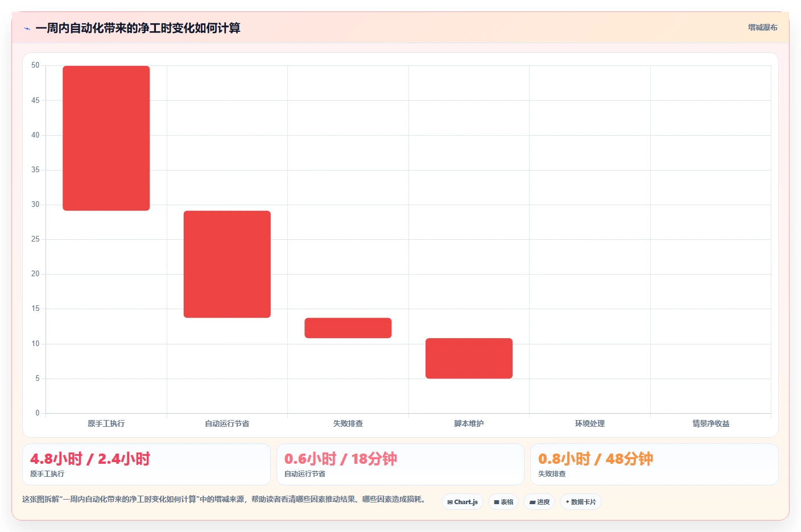
Task: Click the 自动运行节省 caption in the second stat card
Action: pyautogui.click(x=305, y=474)
